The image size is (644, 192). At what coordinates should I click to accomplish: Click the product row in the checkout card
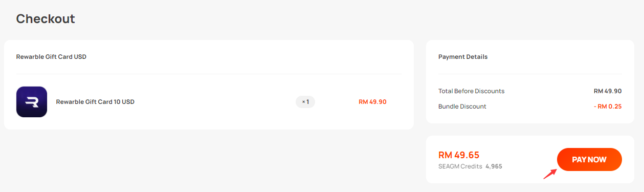tap(209, 102)
